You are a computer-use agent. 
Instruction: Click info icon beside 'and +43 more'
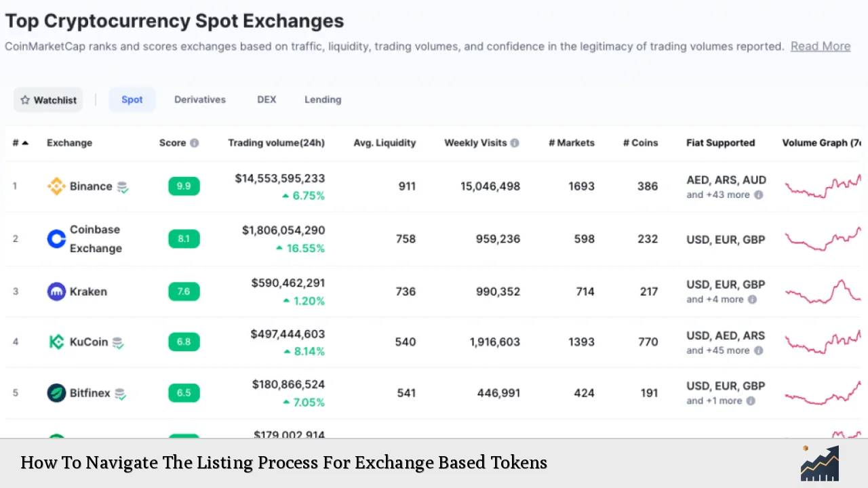point(759,195)
